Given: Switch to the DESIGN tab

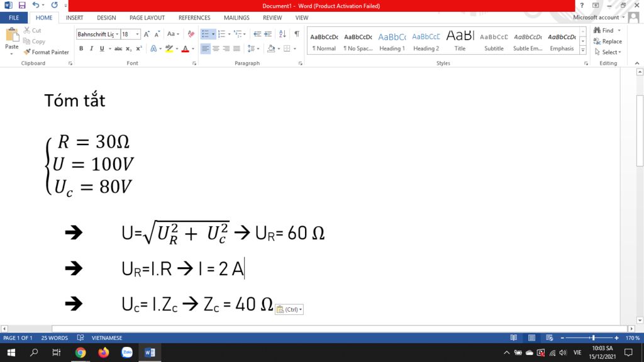Looking at the screenshot, I should (106, 18).
